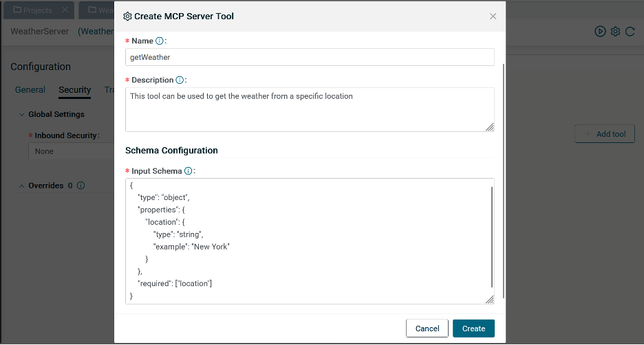Click into the Name input field
The image size is (644, 345).
tap(310, 57)
